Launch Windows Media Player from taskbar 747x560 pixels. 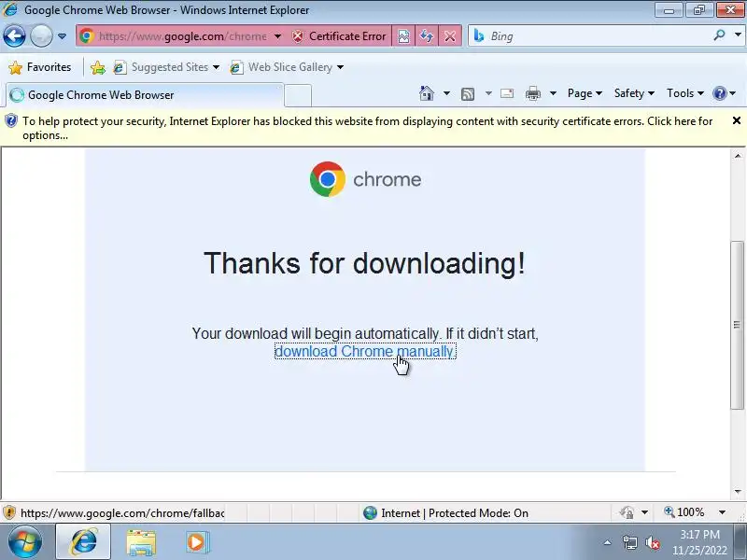click(196, 542)
